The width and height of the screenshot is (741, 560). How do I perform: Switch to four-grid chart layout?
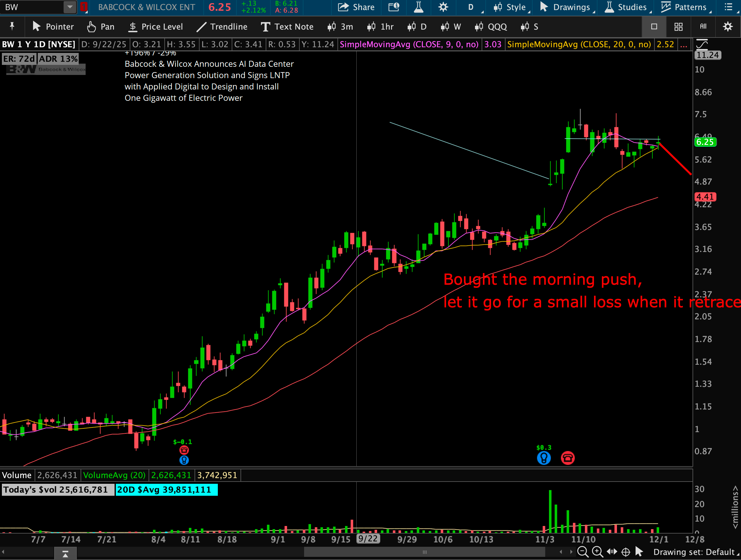pyautogui.click(x=678, y=27)
